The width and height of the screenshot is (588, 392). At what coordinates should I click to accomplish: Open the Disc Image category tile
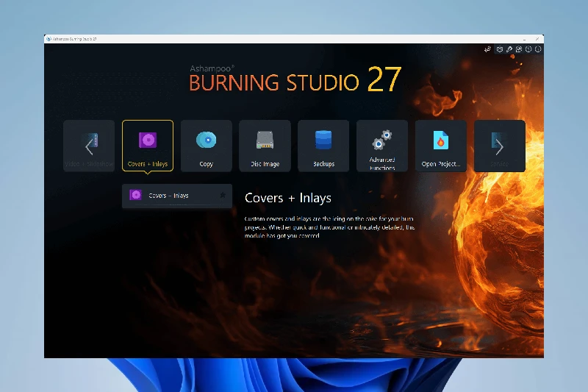(x=265, y=146)
